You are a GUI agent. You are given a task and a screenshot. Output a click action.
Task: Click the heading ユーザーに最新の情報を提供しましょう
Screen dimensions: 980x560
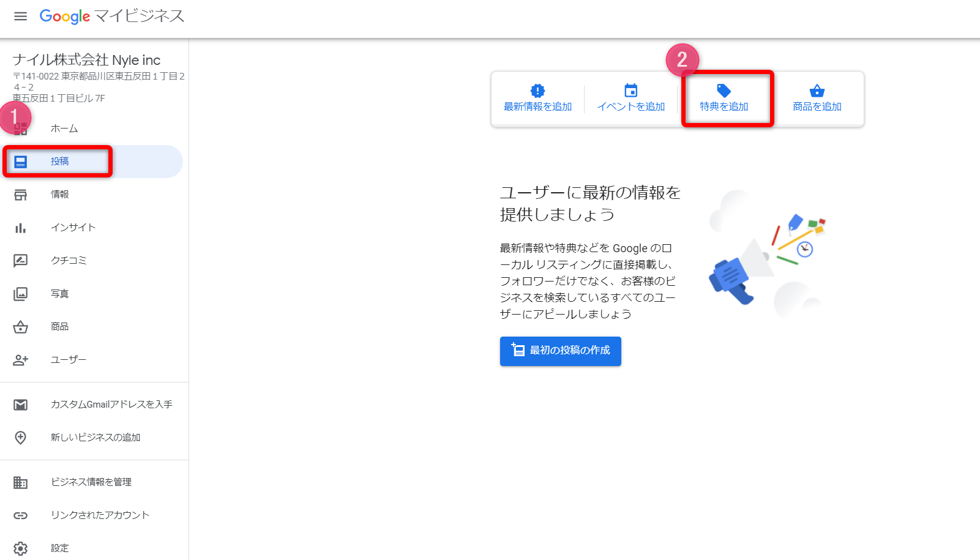pyautogui.click(x=590, y=204)
